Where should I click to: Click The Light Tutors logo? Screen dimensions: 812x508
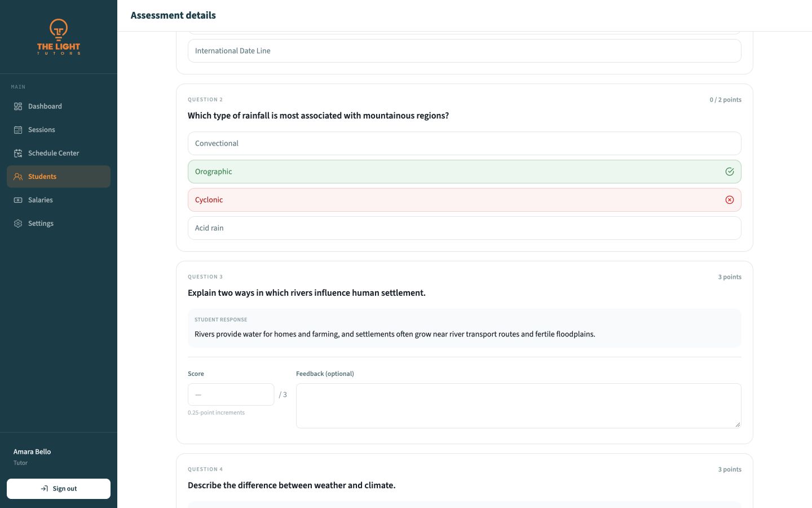coord(59,37)
